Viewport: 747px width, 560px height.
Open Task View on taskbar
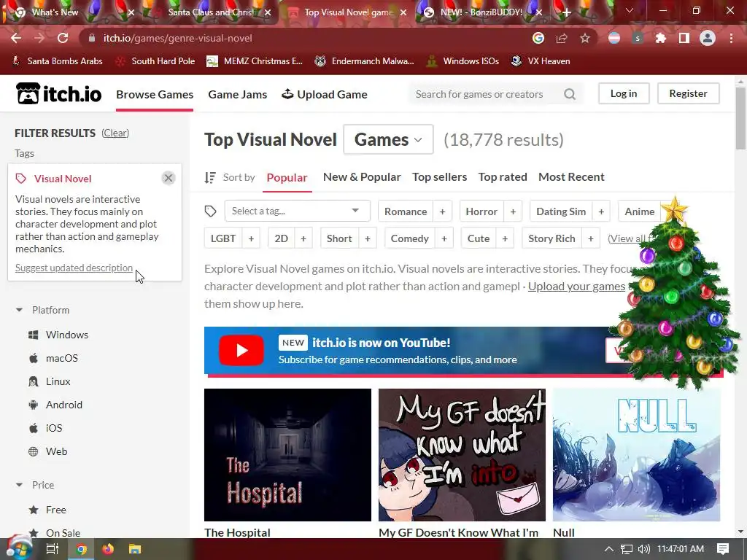(x=53, y=549)
